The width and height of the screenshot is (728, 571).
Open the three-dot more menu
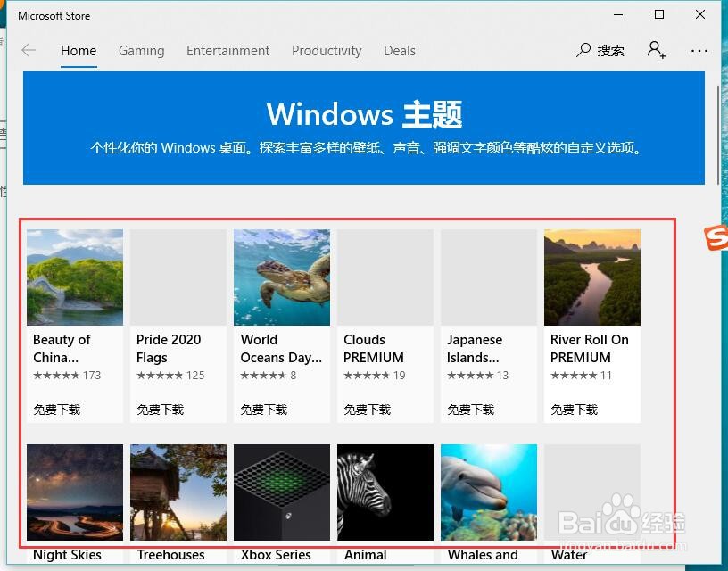pos(699,51)
